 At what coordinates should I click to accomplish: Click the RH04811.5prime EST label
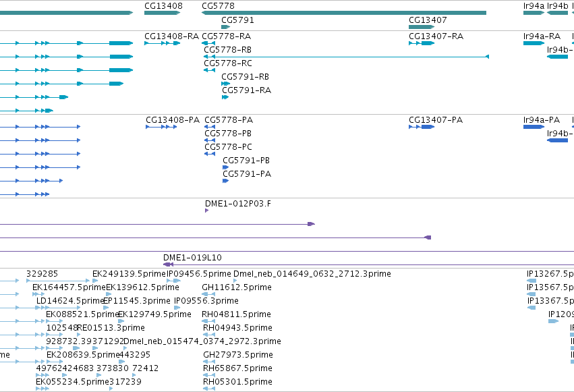236,314
